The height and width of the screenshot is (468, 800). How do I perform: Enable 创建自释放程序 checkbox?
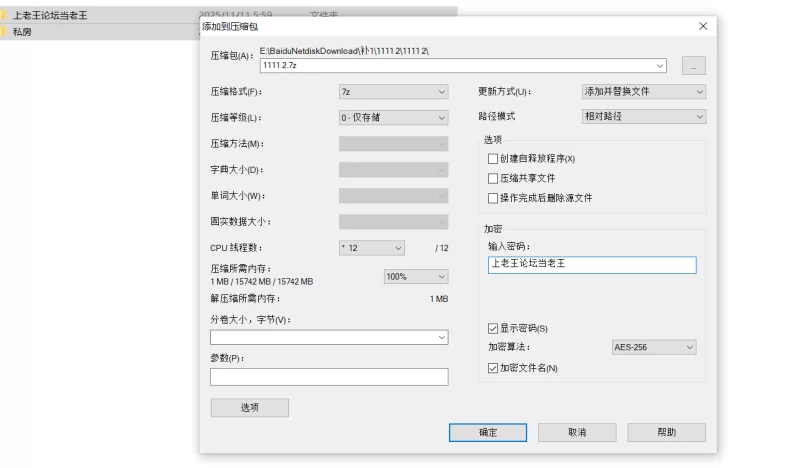492,158
